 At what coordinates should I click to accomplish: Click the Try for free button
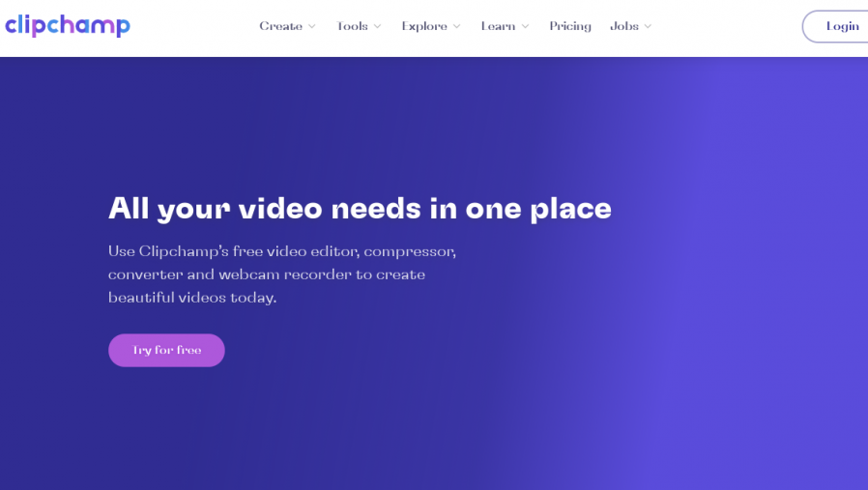pos(166,350)
